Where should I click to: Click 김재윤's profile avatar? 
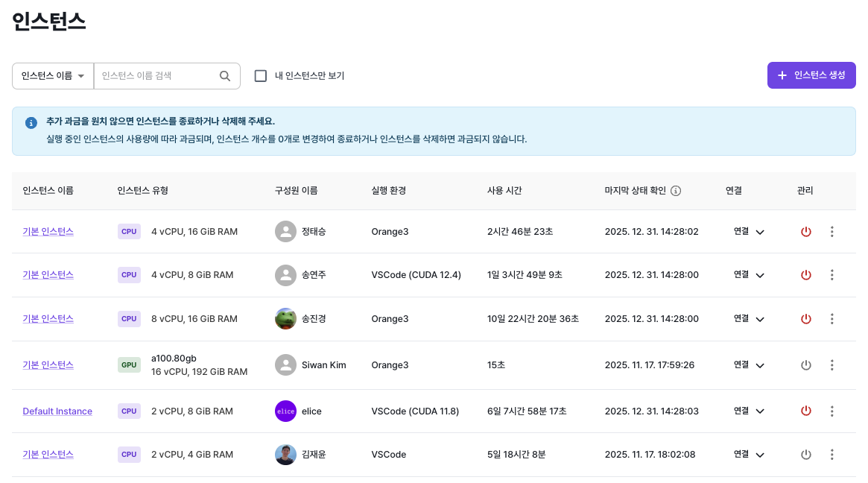[x=285, y=454]
